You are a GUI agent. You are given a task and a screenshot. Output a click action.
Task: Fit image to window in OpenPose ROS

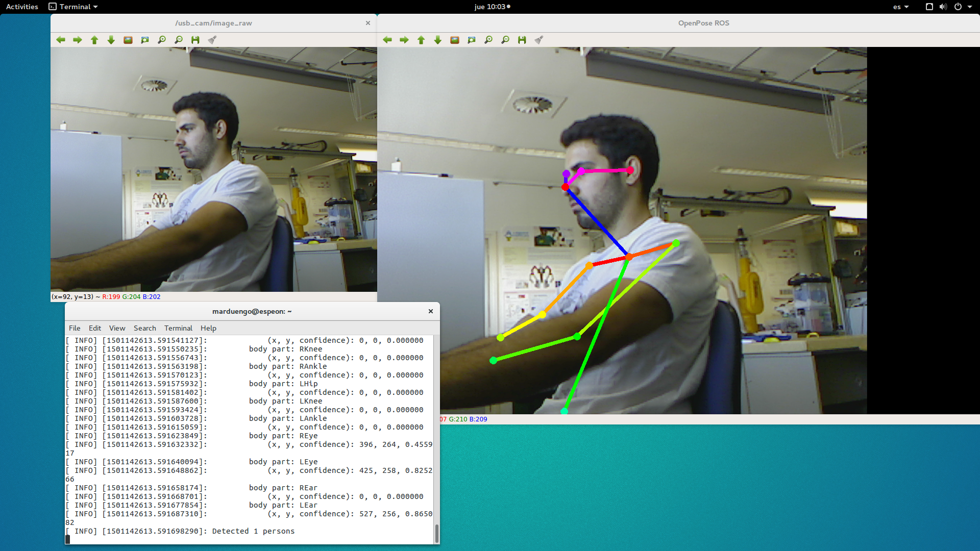(x=472, y=40)
